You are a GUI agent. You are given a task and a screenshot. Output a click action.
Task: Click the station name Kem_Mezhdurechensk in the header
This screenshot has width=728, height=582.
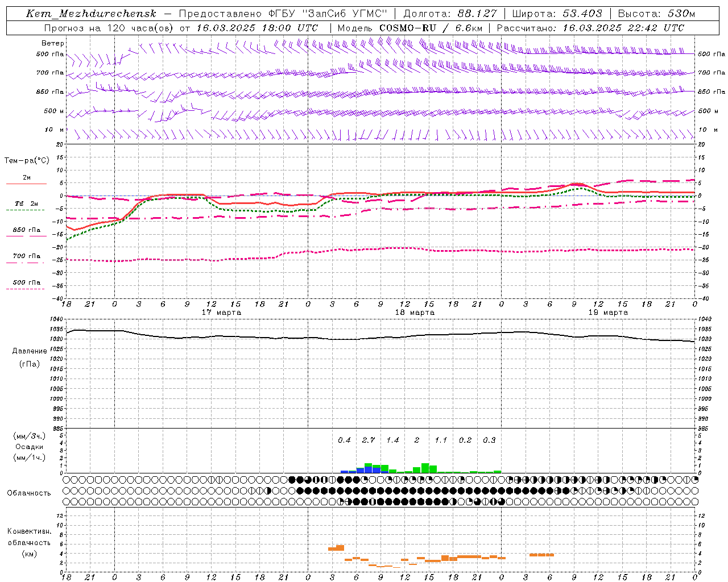tap(91, 14)
